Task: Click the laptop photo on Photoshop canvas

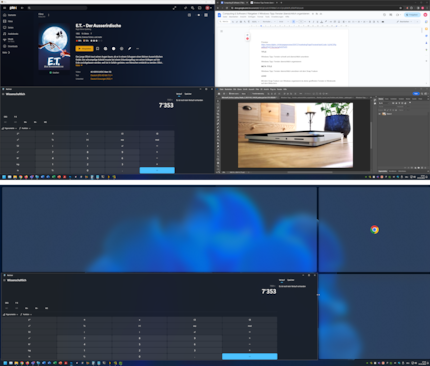Action: (295, 135)
